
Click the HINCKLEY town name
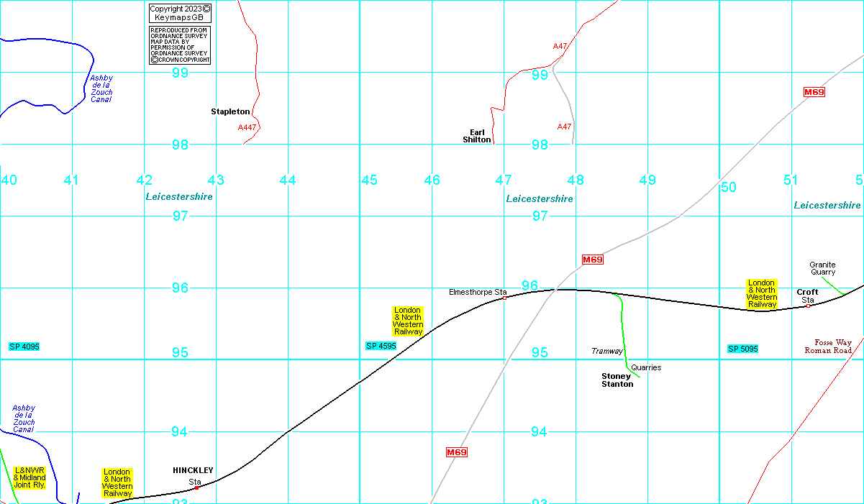pyautogui.click(x=193, y=470)
